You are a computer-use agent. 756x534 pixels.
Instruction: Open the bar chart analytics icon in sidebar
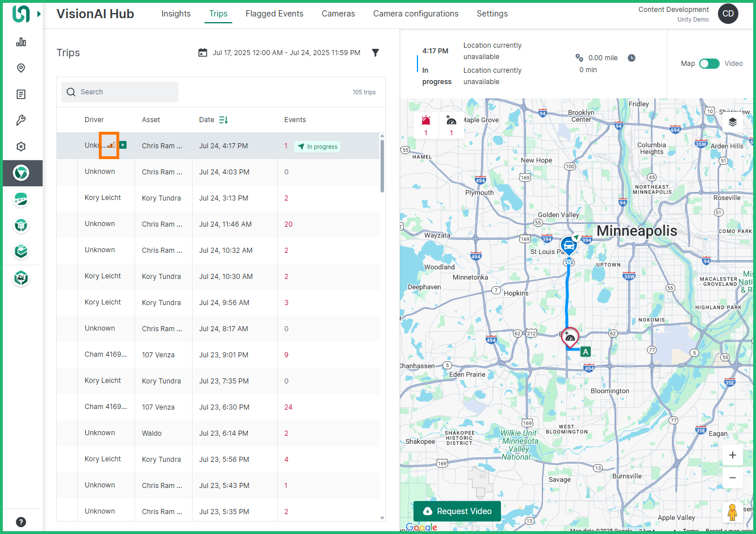pyautogui.click(x=21, y=41)
